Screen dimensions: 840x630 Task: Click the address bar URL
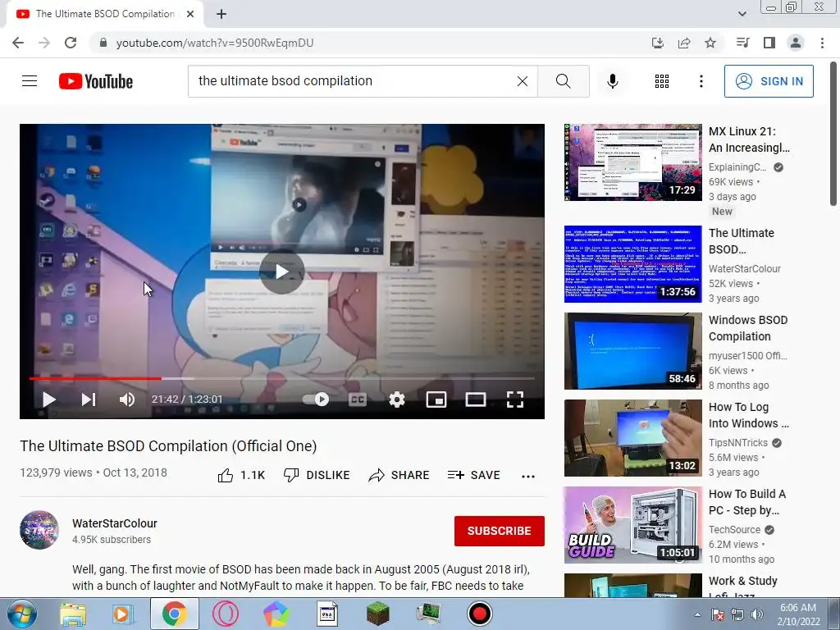(x=215, y=43)
